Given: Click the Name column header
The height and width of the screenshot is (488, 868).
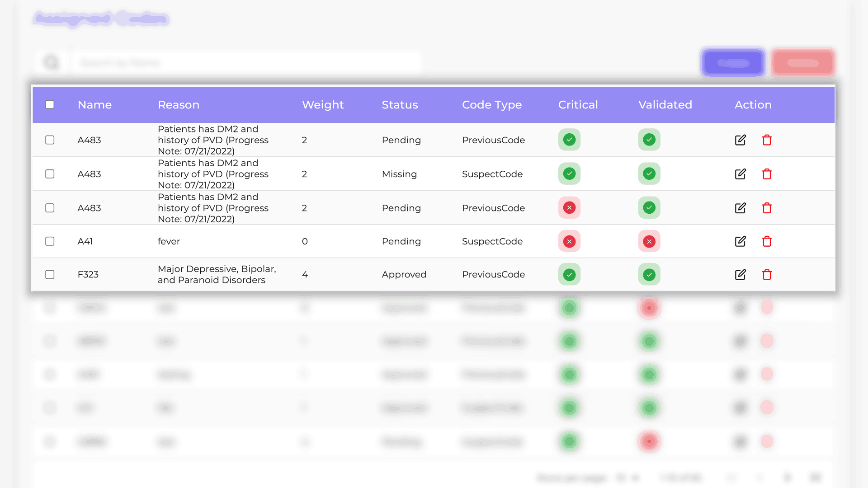Looking at the screenshot, I should point(94,105).
